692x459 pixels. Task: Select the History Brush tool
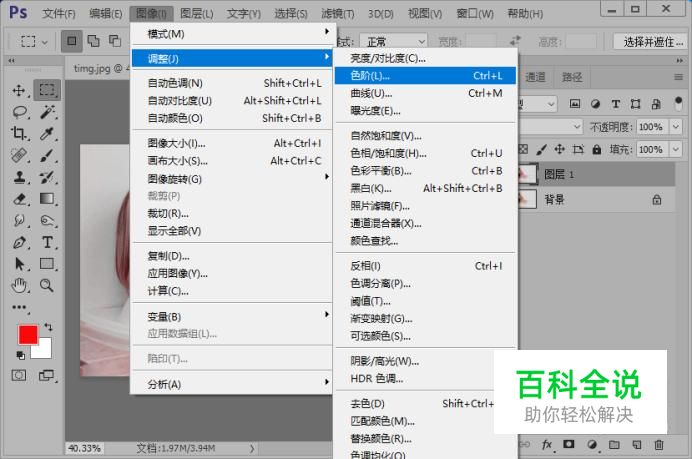(x=47, y=177)
